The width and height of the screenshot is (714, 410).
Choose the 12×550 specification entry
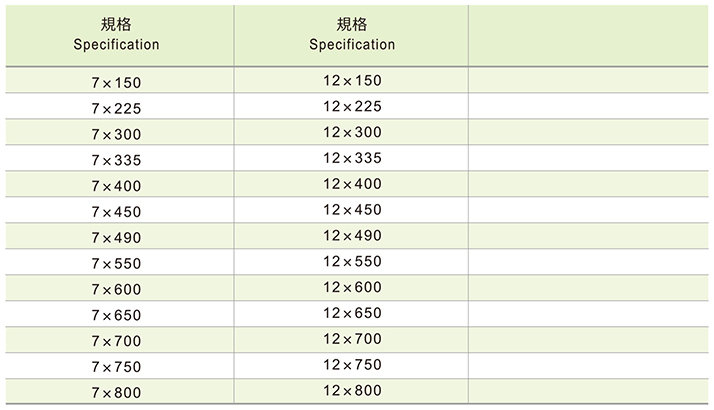pyautogui.click(x=352, y=261)
